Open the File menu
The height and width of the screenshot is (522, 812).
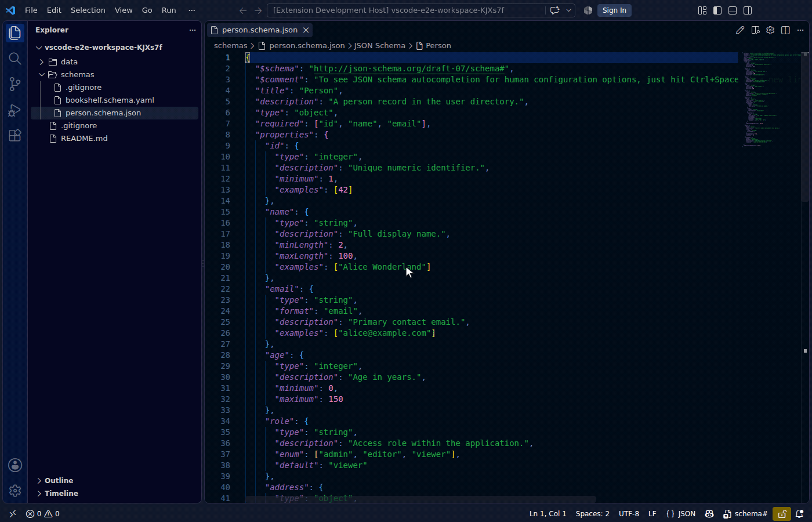pyautogui.click(x=31, y=10)
